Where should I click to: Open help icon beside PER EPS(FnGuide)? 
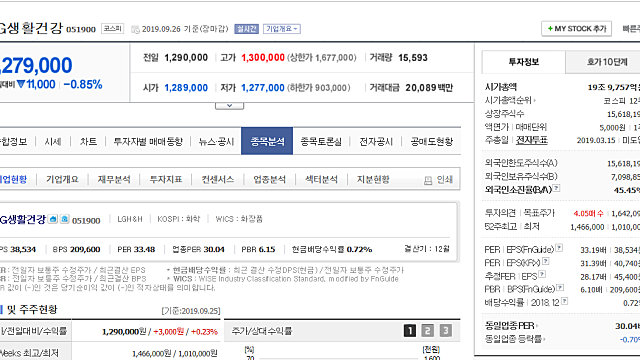(x=559, y=248)
